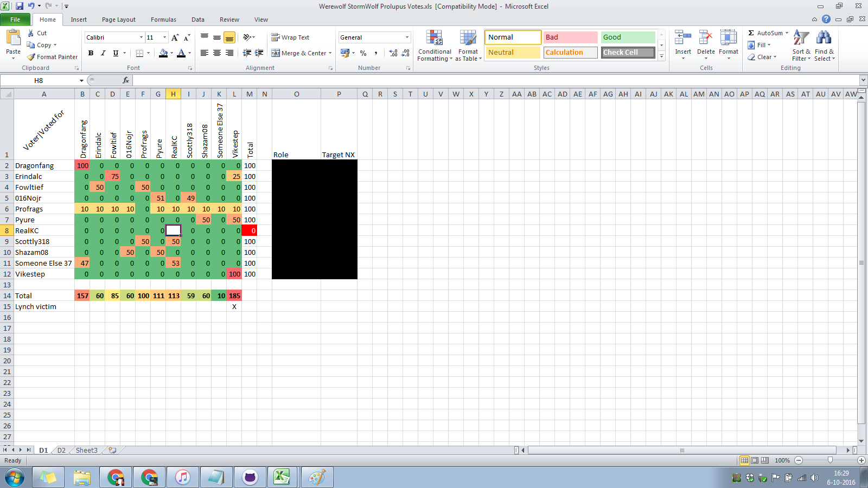Apply Comma Style number format
Viewport: 868px width, 488px height.
click(376, 53)
